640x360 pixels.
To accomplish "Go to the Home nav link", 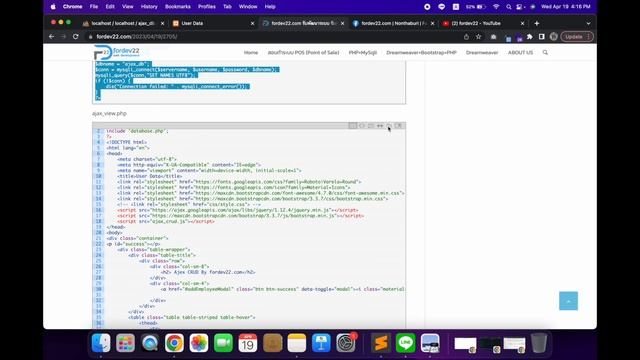I will click(x=251, y=53).
